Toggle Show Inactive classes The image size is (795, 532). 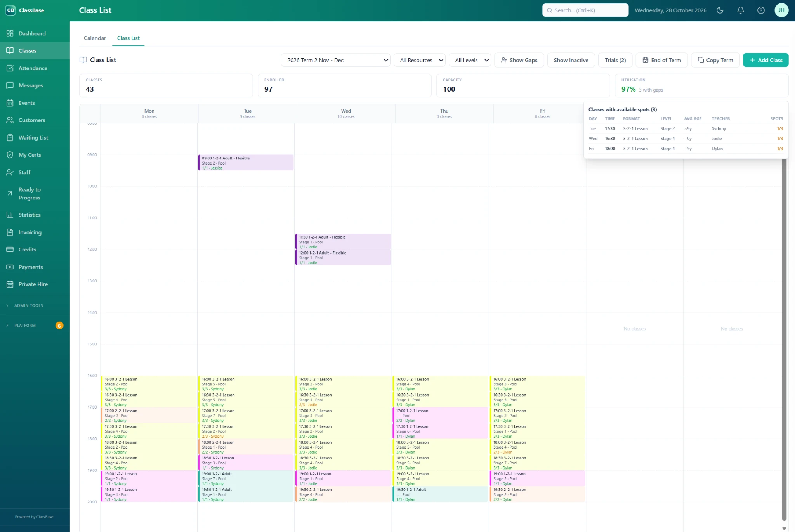(571, 60)
